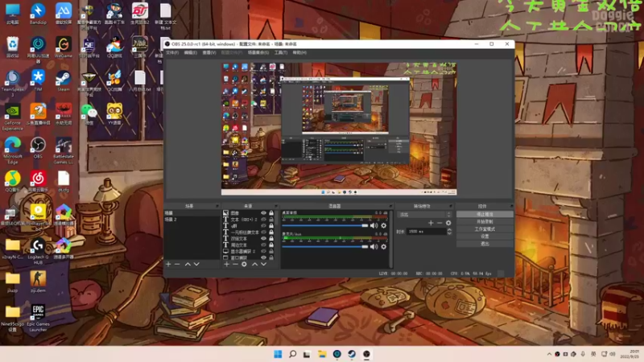The height and width of the screenshot is (362, 644).
Task: Toggle lock on 显示器捕获 2 source
Action: (x=271, y=251)
